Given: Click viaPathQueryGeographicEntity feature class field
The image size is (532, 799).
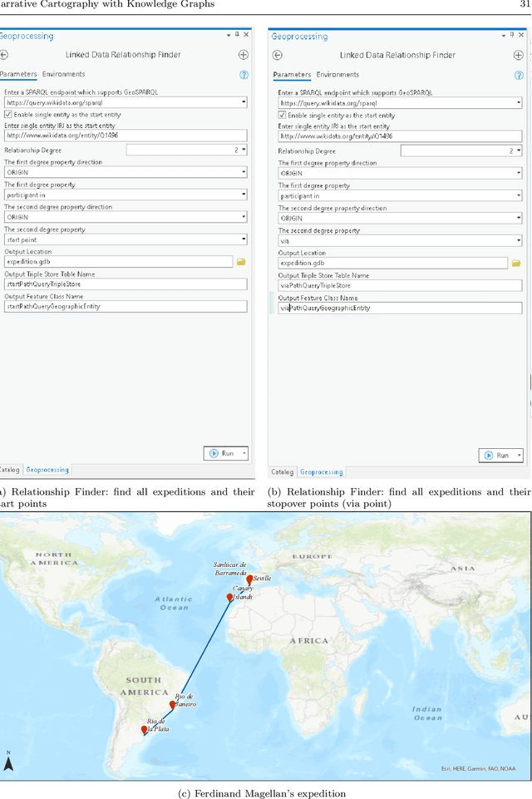Looking at the screenshot, I should (x=400, y=308).
